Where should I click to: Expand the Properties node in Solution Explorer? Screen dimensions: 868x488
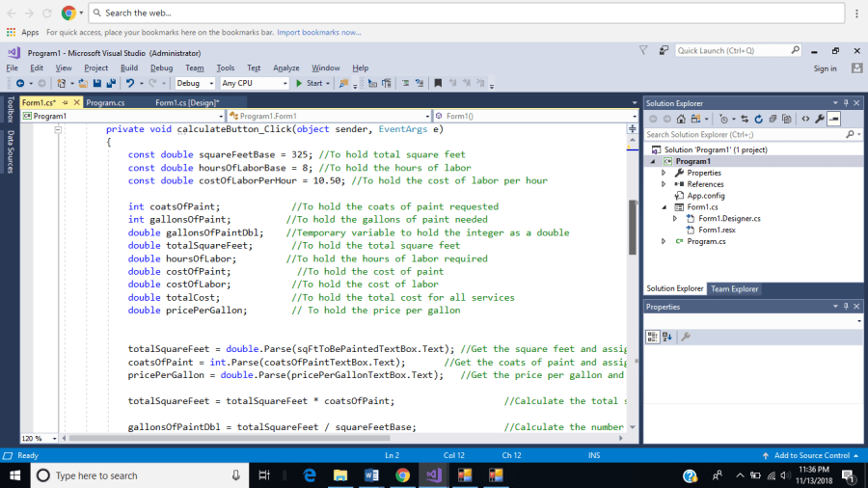(x=664, y=173)
